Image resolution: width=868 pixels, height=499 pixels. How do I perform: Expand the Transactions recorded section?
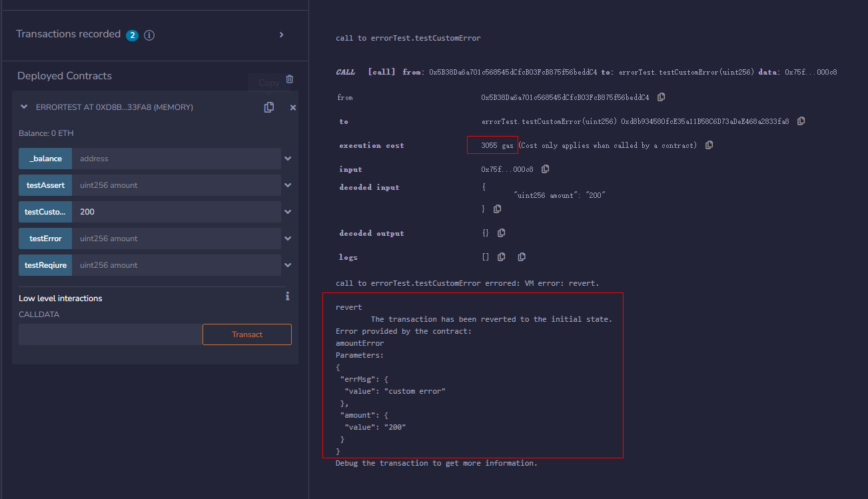281,35
